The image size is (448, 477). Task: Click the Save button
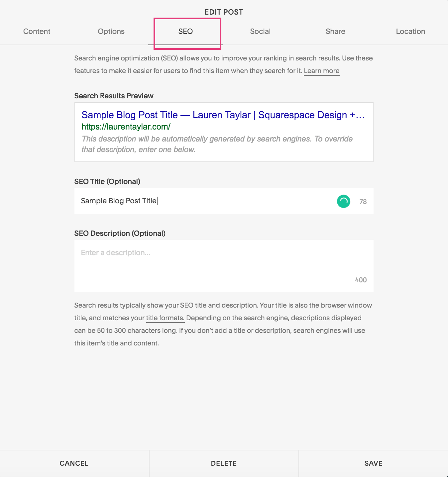pos(373,463)
